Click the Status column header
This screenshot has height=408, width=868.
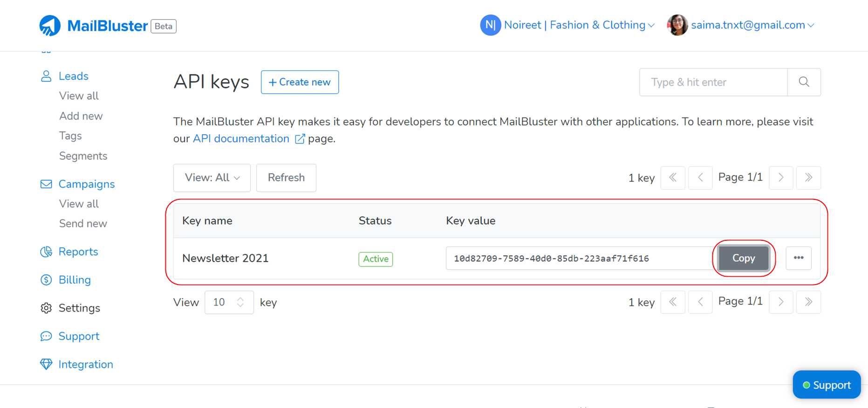pyautogui.click(x=375, y=221)
